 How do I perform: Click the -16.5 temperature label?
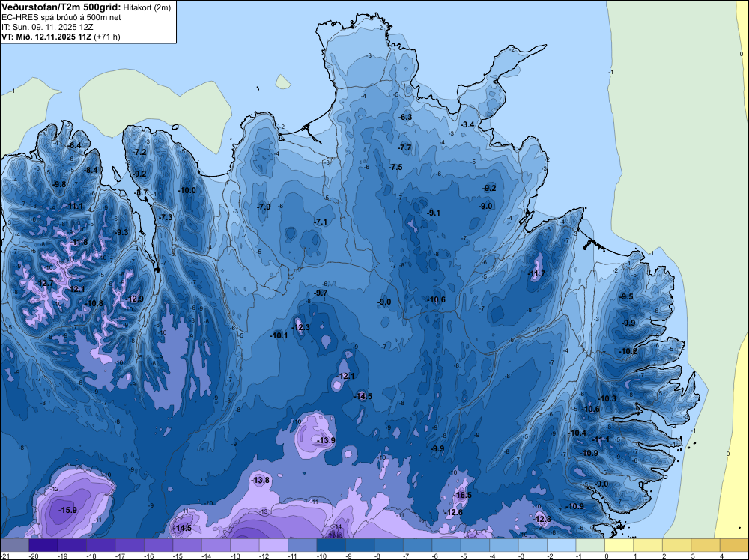point(462,495)
